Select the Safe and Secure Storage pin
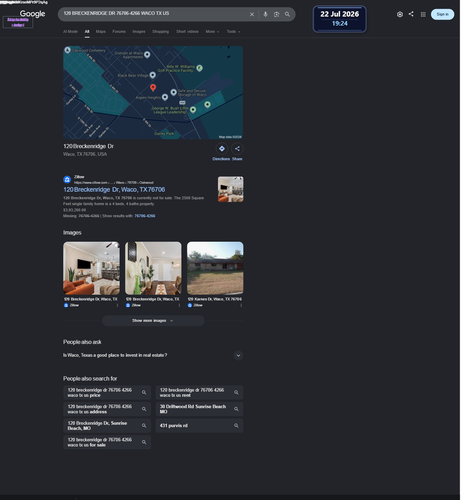Image resolution: width=465 pixels, height=500 pixels. point(174,92)
